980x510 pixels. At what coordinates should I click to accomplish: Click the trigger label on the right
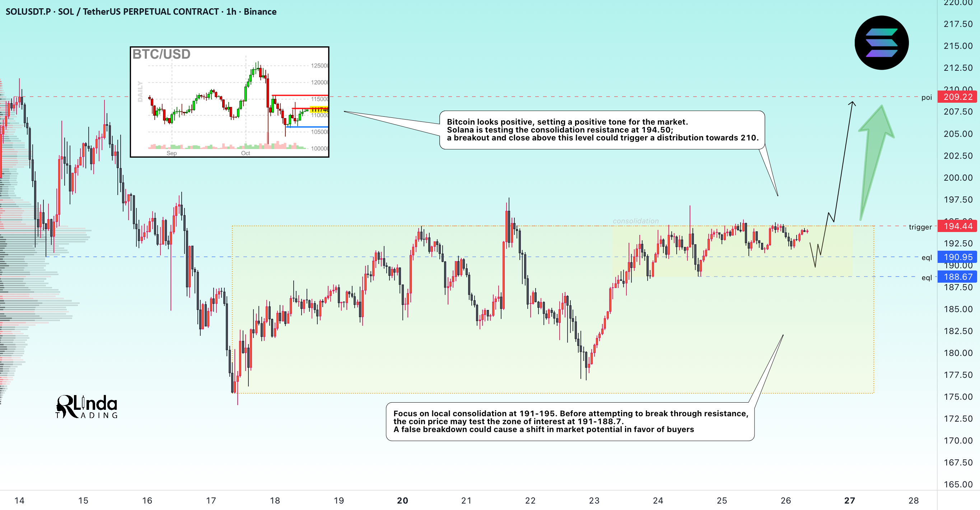pos(920,227)
